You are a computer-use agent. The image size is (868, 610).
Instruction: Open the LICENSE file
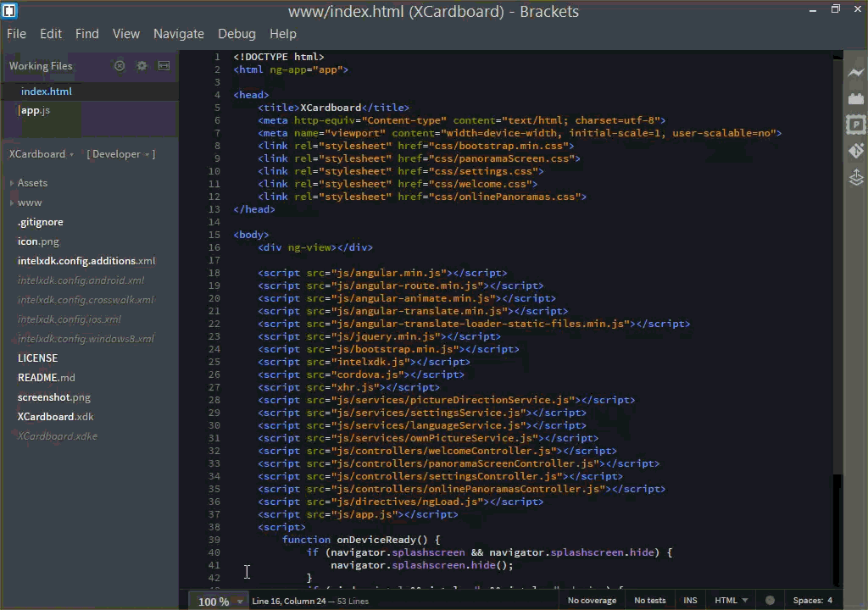tap(37, 358)
